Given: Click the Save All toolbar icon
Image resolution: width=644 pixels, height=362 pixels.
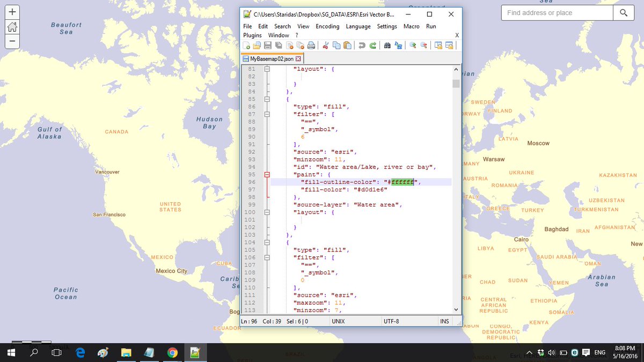Looking at the screenshot, I should [x=278, y=46].
